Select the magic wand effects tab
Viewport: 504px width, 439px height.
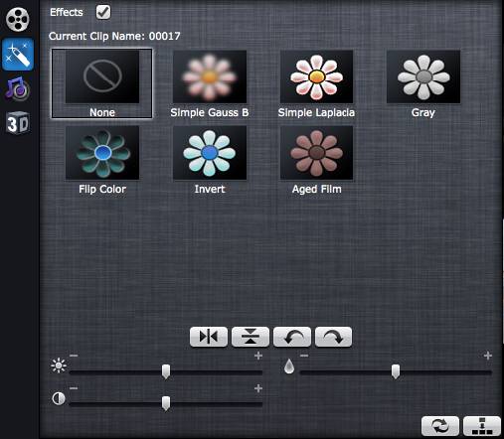(x=18, y=55)
